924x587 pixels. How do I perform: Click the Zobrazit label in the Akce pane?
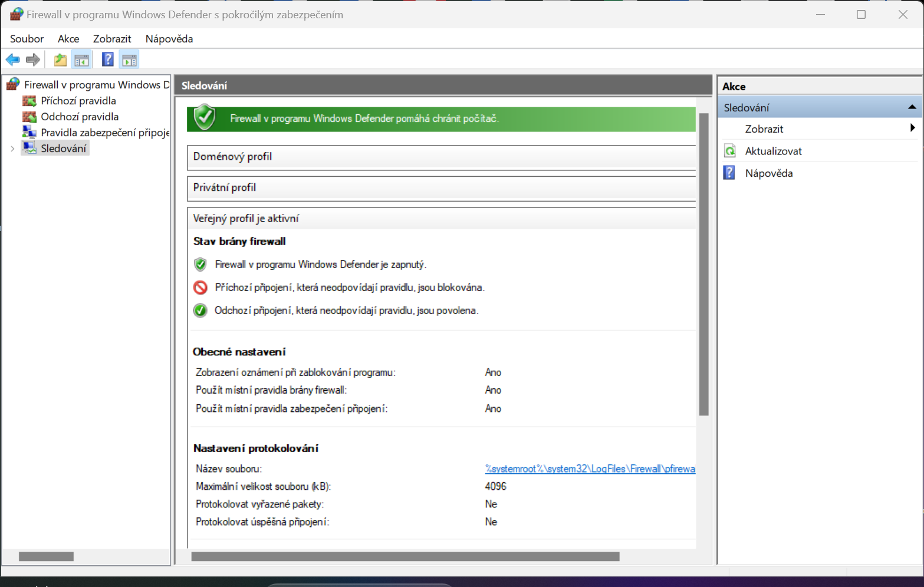click(x=764, y=129)
